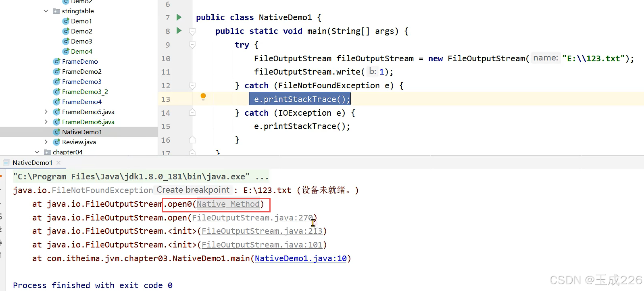Place cursor on e.printStackTrace() line 13

click(302, 99)
